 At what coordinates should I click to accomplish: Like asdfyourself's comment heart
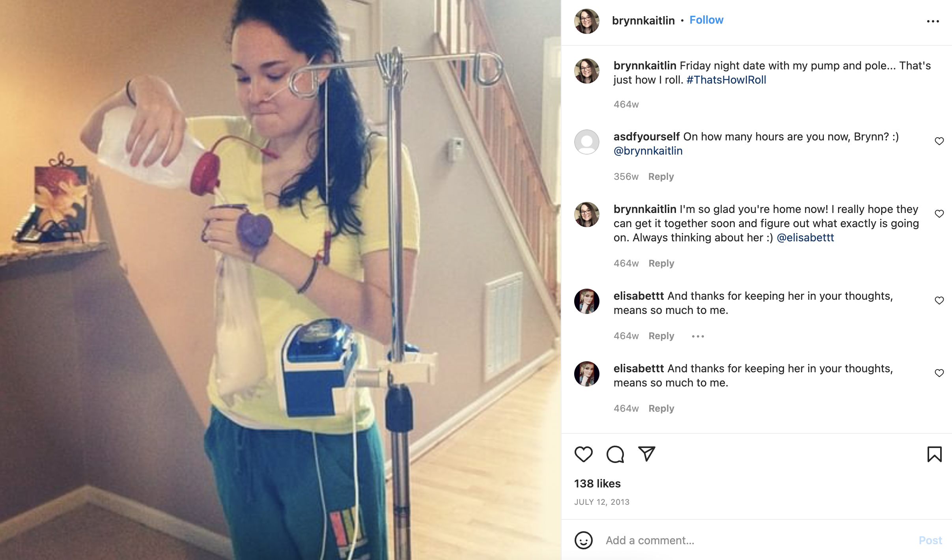[x=939, y=141]
